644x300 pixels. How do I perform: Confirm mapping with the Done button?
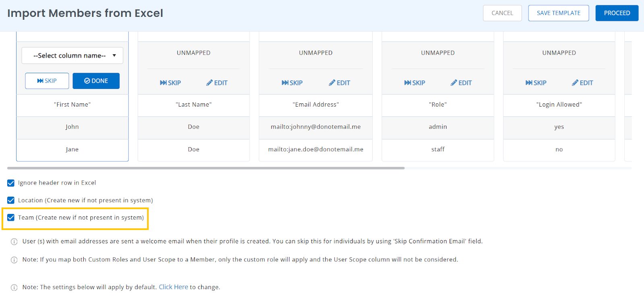96,81
